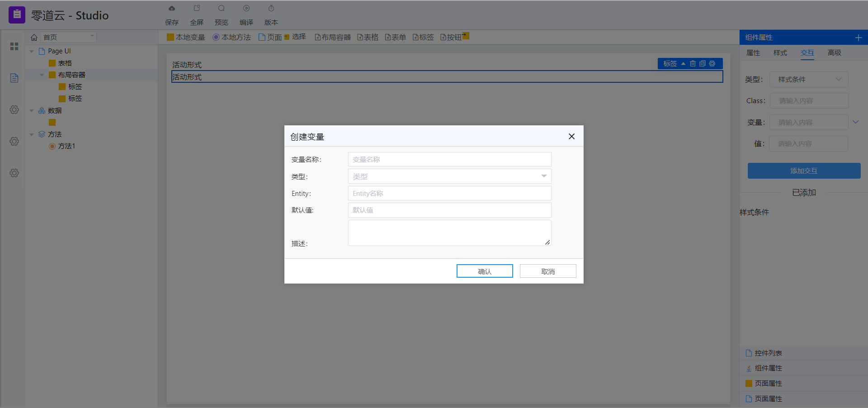
Task: Add a 表格 from the component toolbar
Action: [368, 37]
